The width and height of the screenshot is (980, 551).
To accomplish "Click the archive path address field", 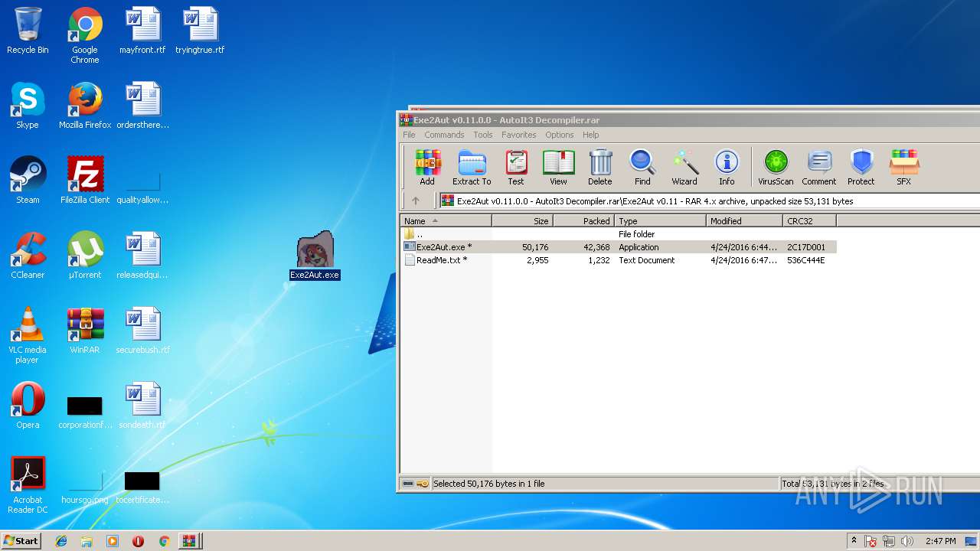I will coord(708,201).
